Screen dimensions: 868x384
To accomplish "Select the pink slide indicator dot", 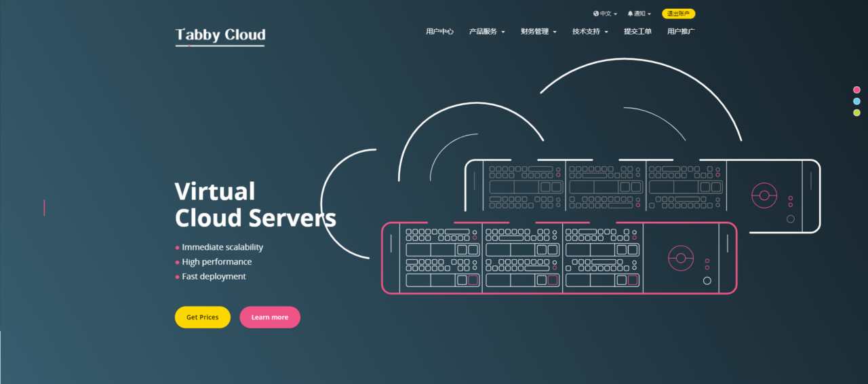I will 856,90.
